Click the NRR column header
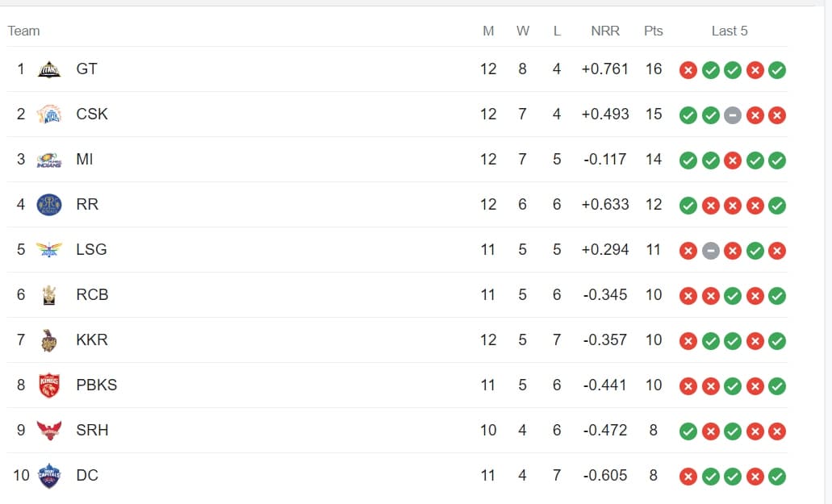 click(605, 31)
